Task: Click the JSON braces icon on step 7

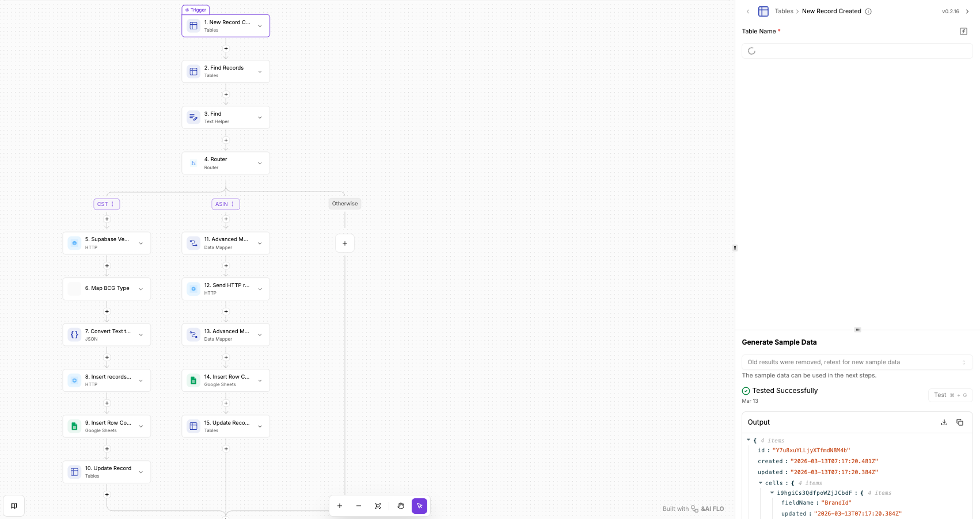Action: [x=74, y=334]
